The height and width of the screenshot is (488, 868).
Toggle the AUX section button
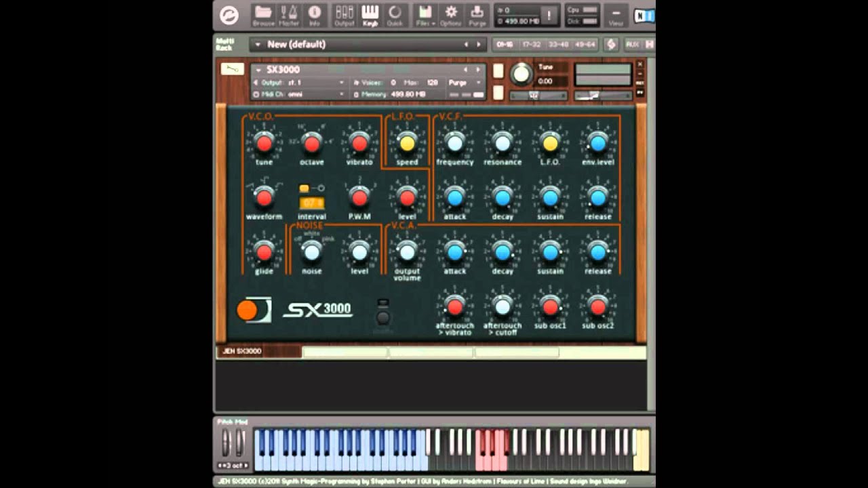632,44
